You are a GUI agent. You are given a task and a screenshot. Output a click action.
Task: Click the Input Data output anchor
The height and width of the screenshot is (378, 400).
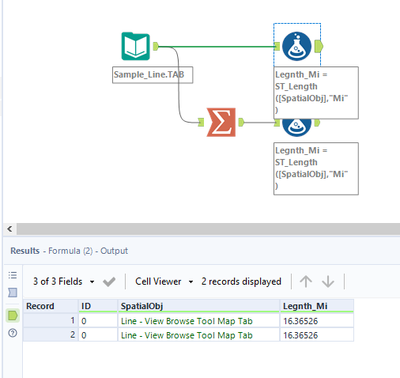tap(156, 46)
